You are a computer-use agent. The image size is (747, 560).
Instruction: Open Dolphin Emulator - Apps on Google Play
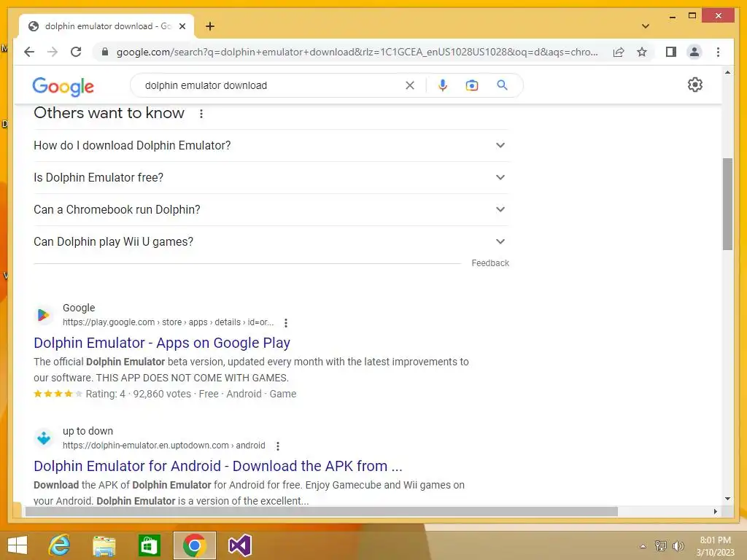coord(162,343)
